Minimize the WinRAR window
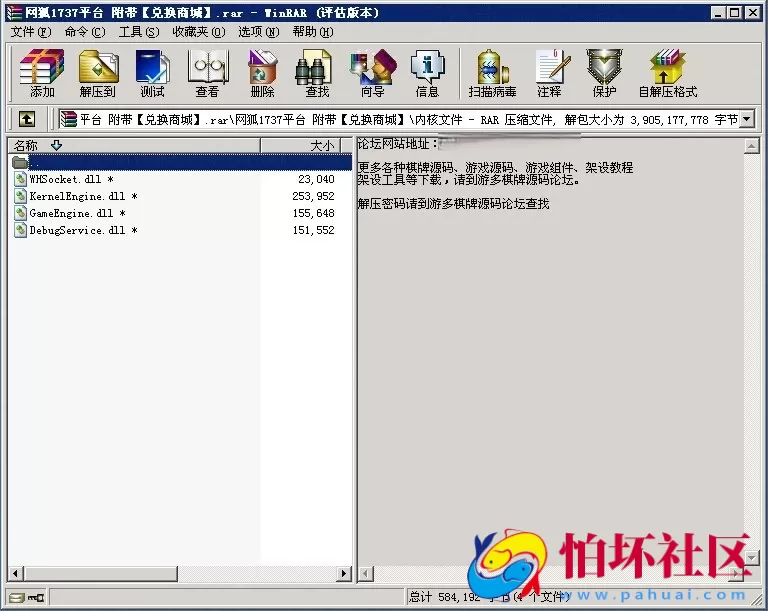This screenshot has height=611, width=768. click(x=718, y=13)
